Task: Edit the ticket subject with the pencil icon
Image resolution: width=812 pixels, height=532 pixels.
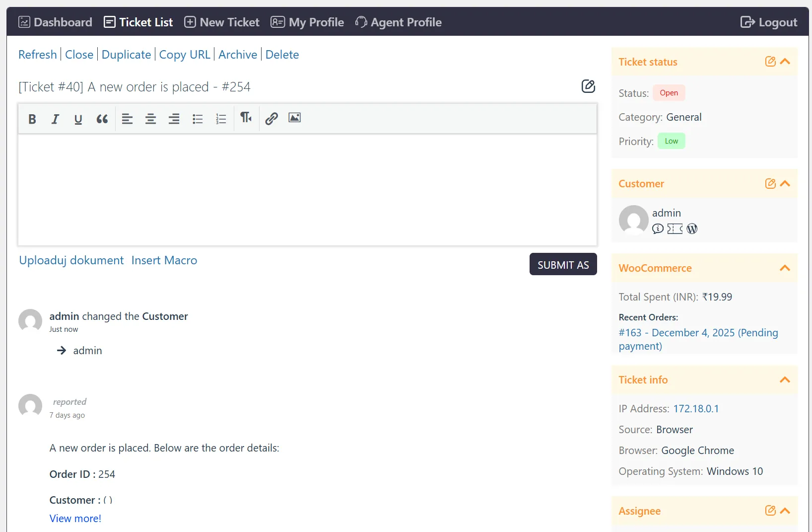Action: [x=588, y=86]
